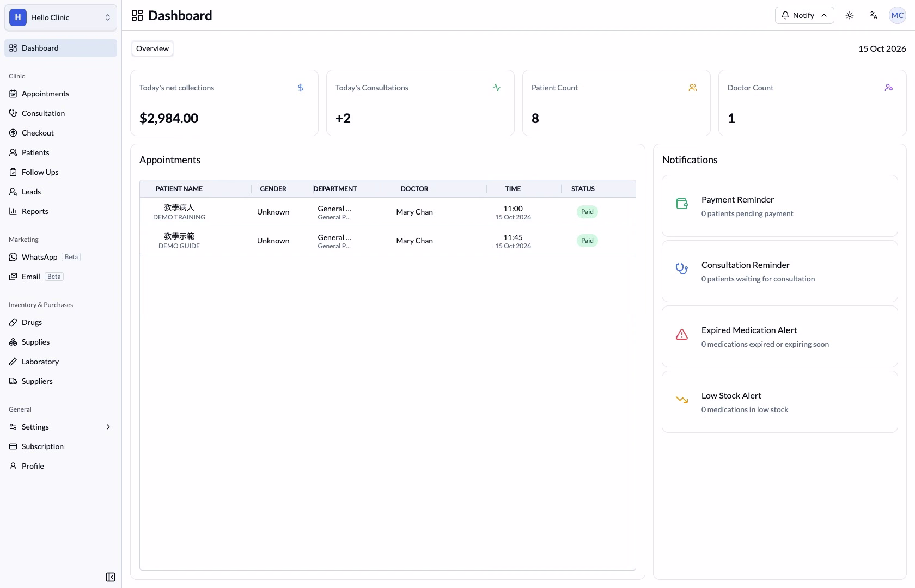
Task: Select the Overview tab
Action: [x=152, y=48]
